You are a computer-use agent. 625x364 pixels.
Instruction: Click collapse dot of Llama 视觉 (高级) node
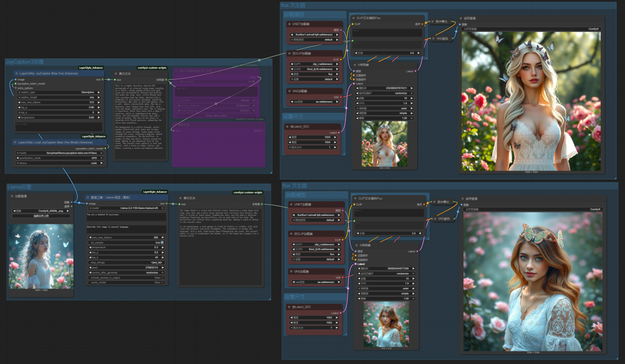(88, 198)
